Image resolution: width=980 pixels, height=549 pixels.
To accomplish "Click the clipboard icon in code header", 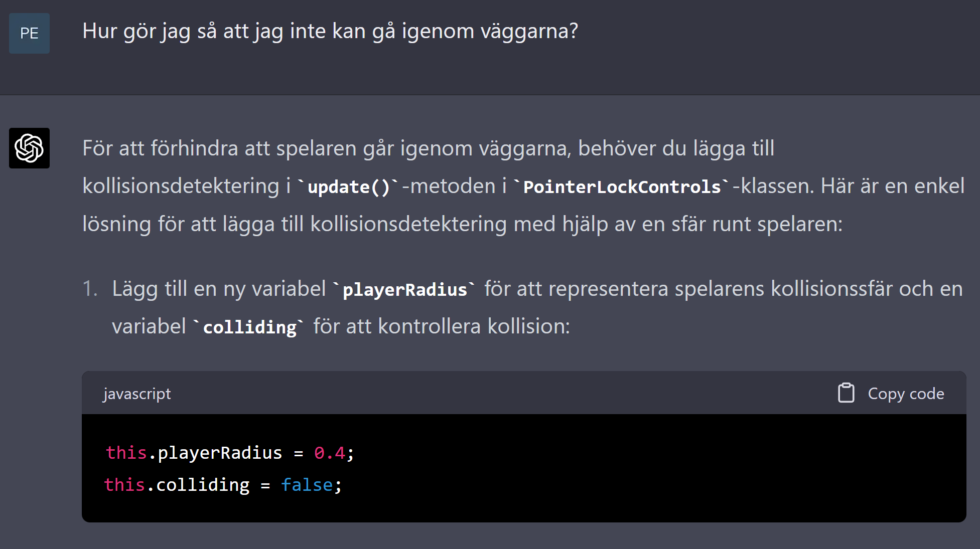I will click(x=846, y=393).
